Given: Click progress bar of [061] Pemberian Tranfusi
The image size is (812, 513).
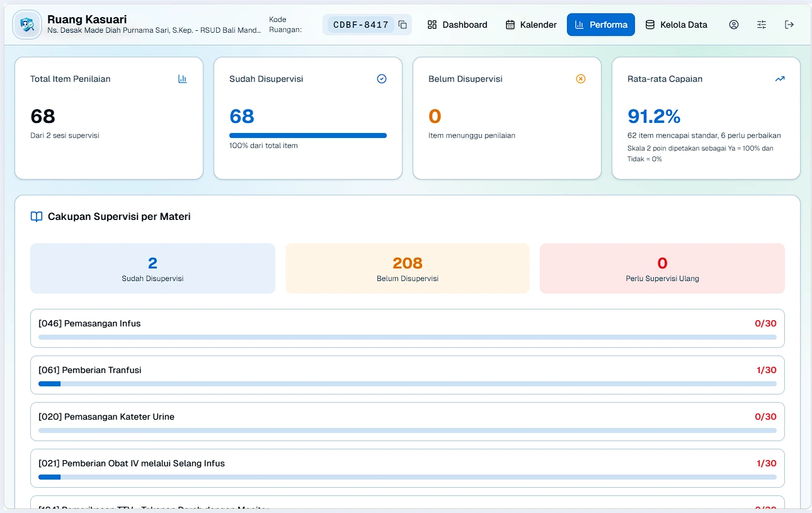Looking at the screenshot, I should point(408,384).
